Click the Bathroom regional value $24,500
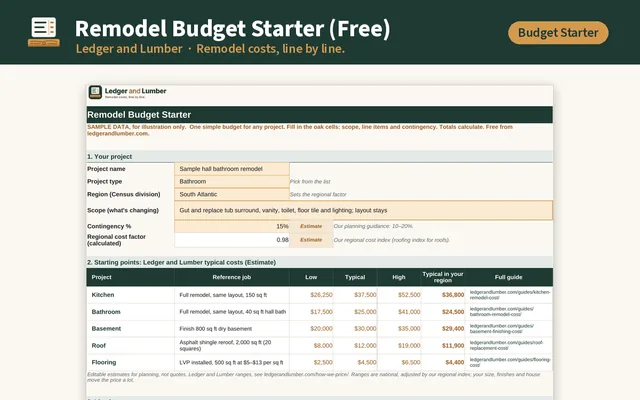 453,312
